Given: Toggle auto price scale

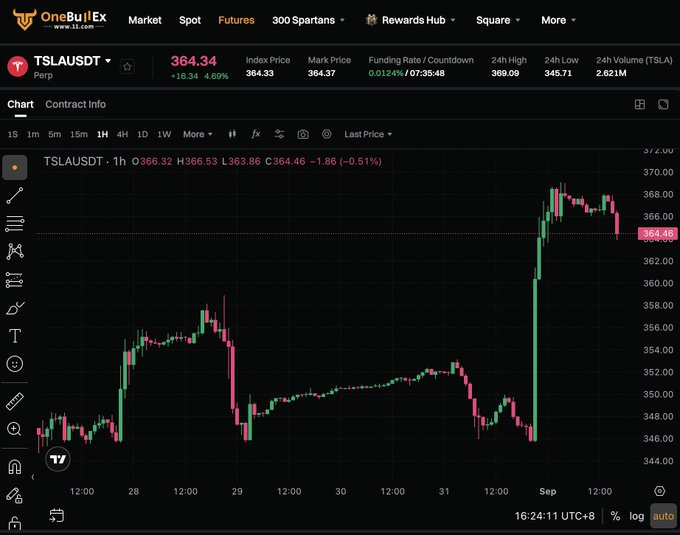Looking at the screenshot, I should click(x=664, y=516).
